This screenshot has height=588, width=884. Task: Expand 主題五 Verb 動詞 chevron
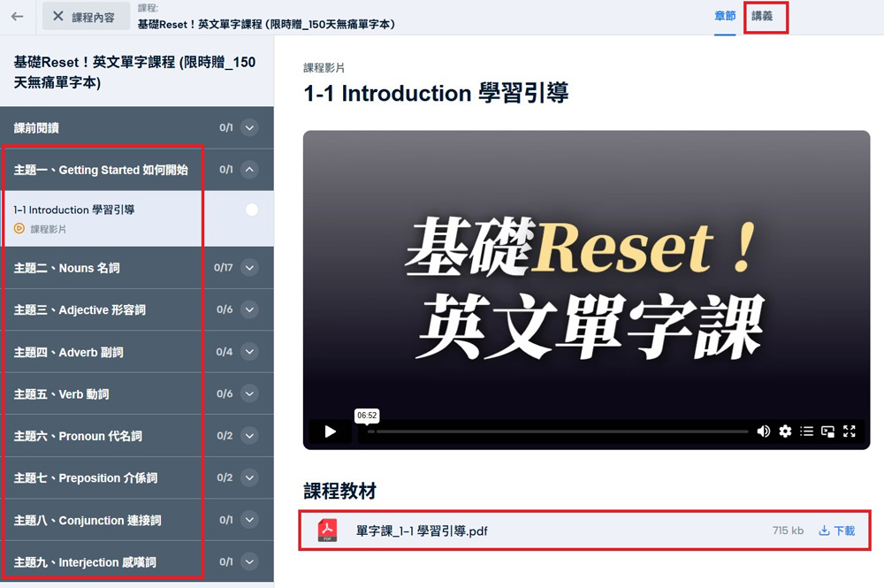[x=250, y=393]
